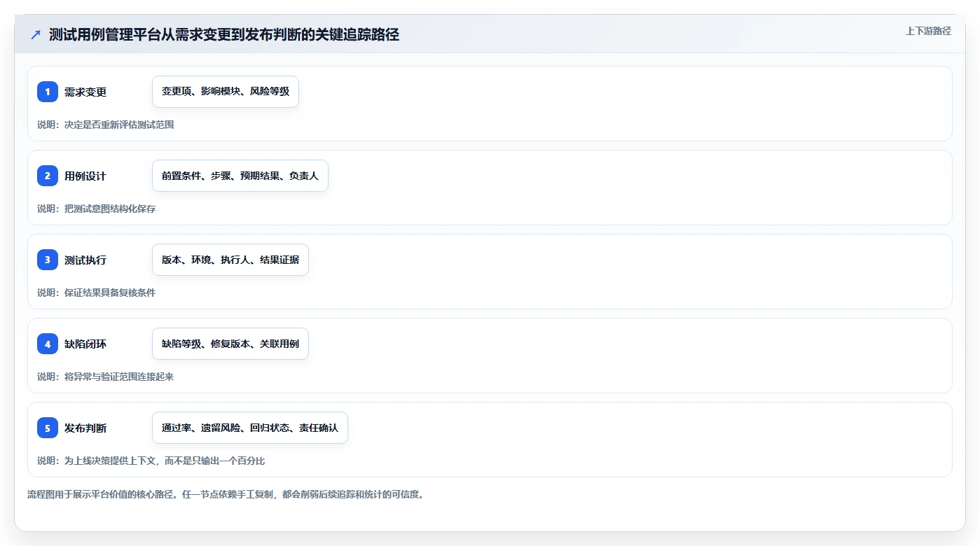The image size is (980, 546).
Task: Click the 版本、环境、执行人、结果证据 chip
Action: [230, 260]
